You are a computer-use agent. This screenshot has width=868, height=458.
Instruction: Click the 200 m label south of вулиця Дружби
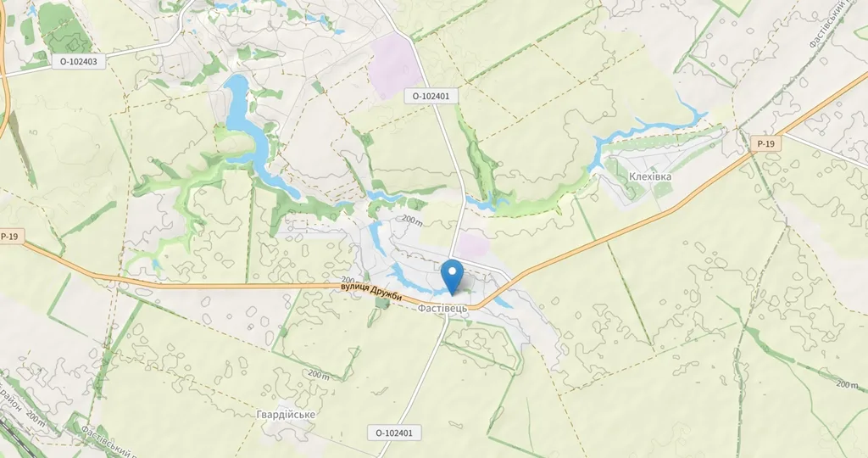click(319, 374)
